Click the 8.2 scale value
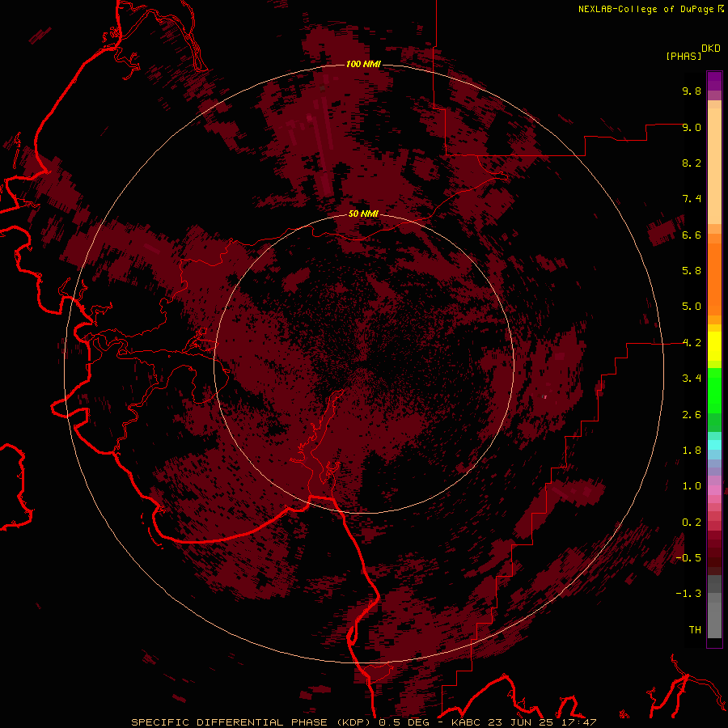The width and height of the screenshot is (728, 728). click(x=692, y=163)
